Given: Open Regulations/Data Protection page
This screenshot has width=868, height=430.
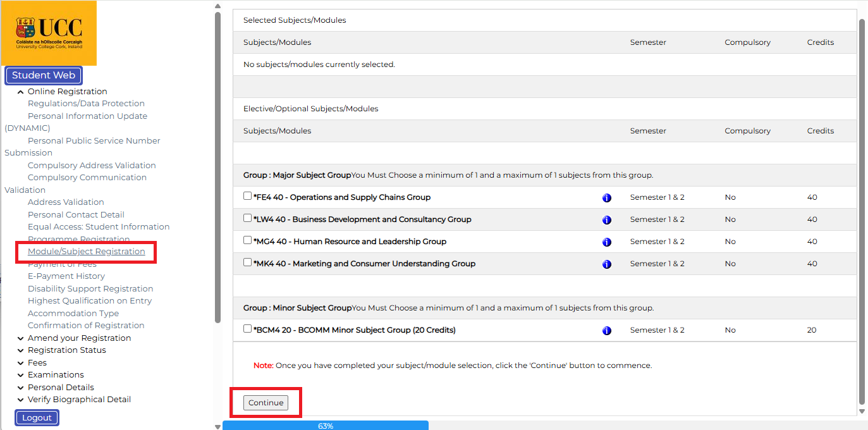Looking at the screenshot, I should 86,104.
